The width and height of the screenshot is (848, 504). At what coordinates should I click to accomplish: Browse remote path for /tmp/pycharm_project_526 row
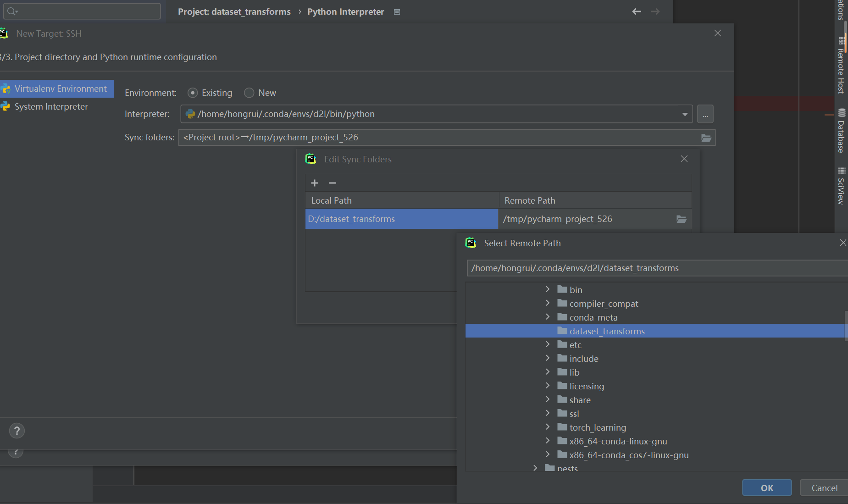[682, 219]
